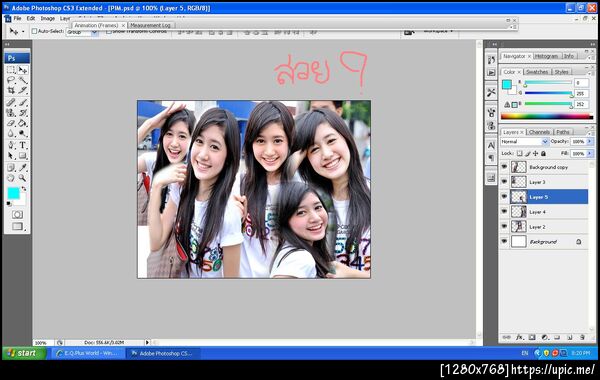
Task: Select the Slice tool
Action: coord(23,91)
